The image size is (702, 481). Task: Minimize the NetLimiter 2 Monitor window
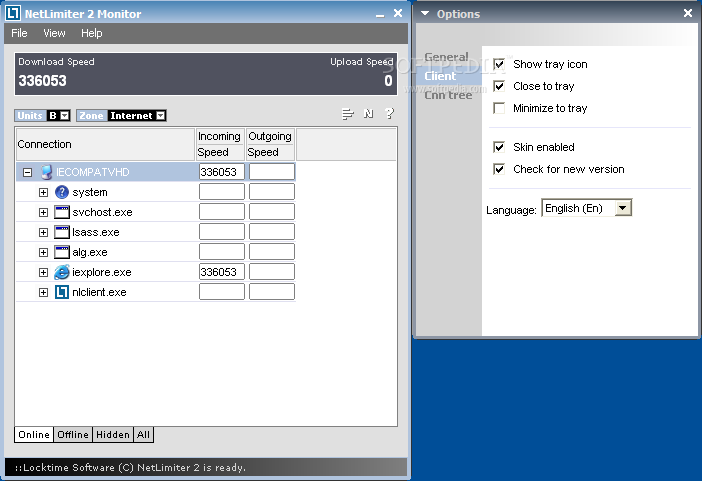[x=380, y=15]
